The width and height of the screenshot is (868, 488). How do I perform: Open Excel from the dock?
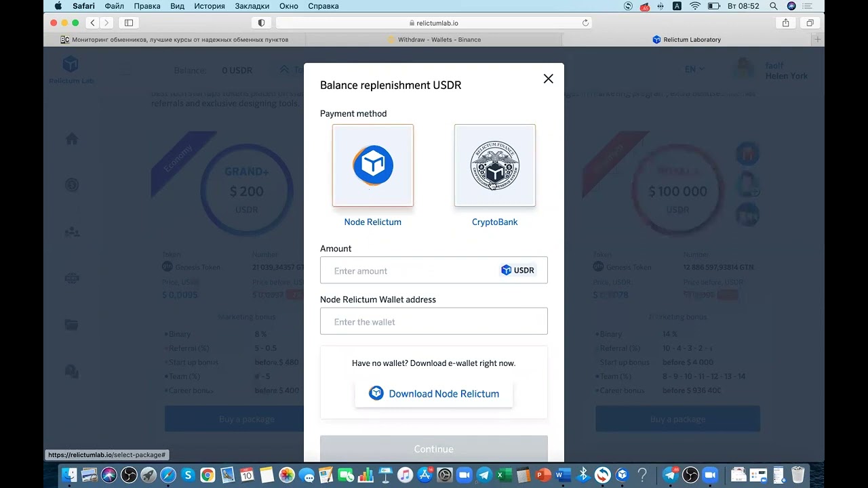[503, 475]
